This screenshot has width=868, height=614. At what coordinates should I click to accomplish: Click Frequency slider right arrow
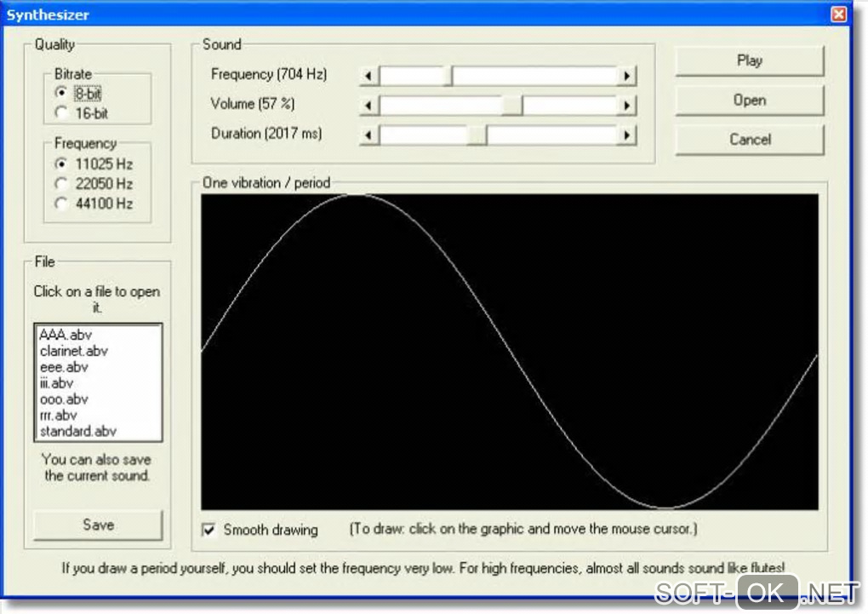(626, 75)
